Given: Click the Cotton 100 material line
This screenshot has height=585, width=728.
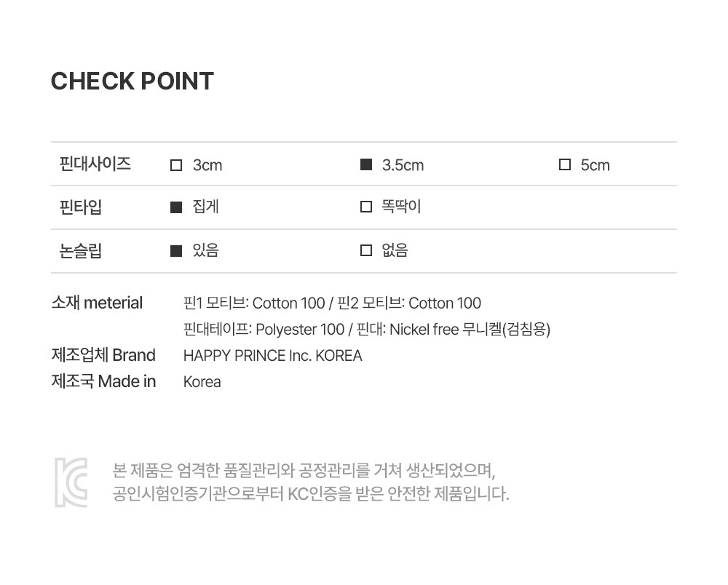Looking at the screenshot, I should click(332, 303).
